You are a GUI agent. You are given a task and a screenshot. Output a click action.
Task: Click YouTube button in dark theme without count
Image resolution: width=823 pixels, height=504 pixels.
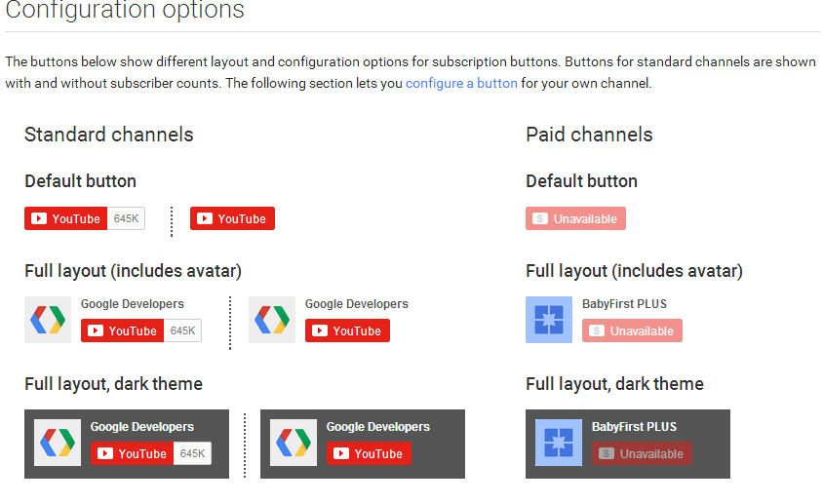(x=369, y=453)
